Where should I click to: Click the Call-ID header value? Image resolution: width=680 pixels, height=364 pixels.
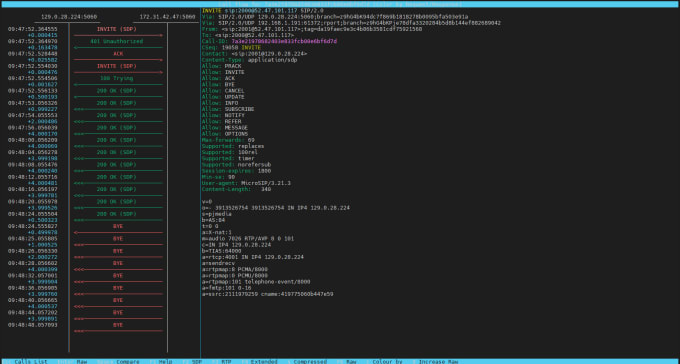tap(284, 41)
